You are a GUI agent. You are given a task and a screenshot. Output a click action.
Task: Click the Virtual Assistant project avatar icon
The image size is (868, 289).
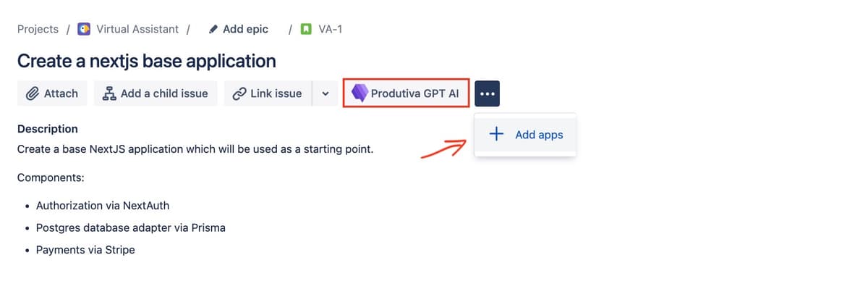(x=84, y=29)
